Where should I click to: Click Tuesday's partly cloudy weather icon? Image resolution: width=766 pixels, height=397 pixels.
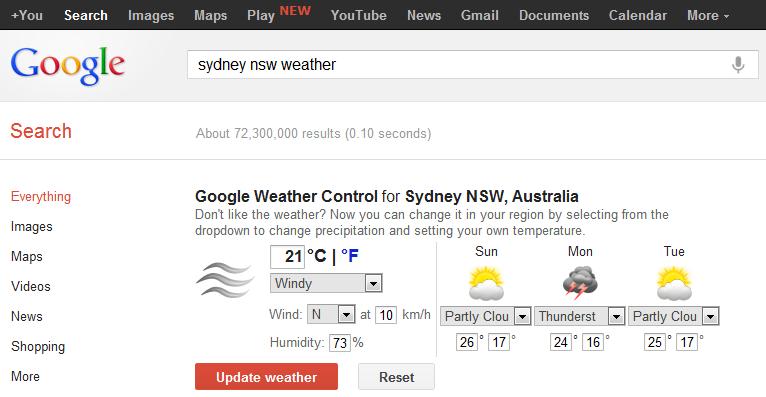tap(674, 282)
